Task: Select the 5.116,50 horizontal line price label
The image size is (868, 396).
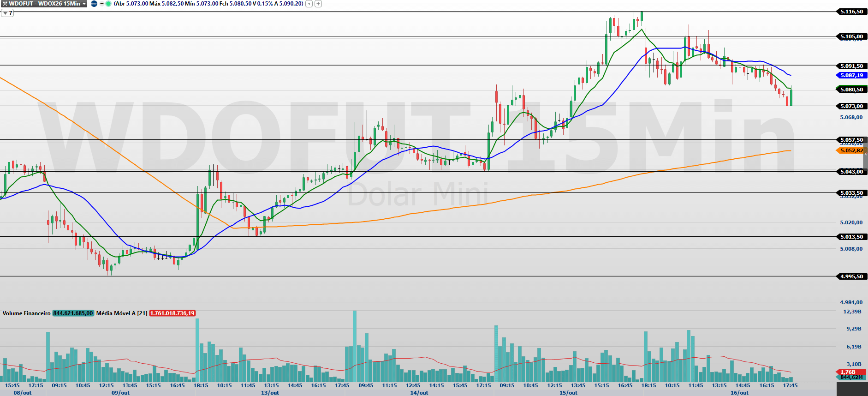Action: point(851,12)
